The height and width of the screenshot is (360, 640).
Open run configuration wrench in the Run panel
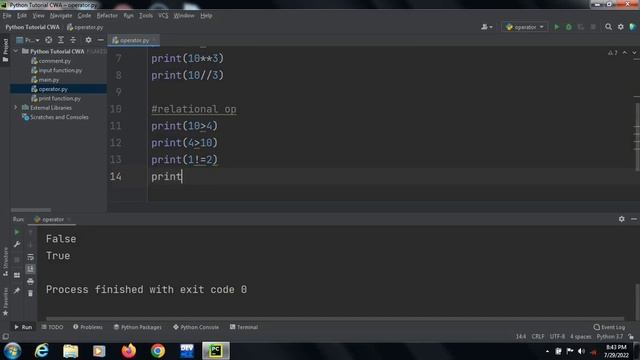17,244
